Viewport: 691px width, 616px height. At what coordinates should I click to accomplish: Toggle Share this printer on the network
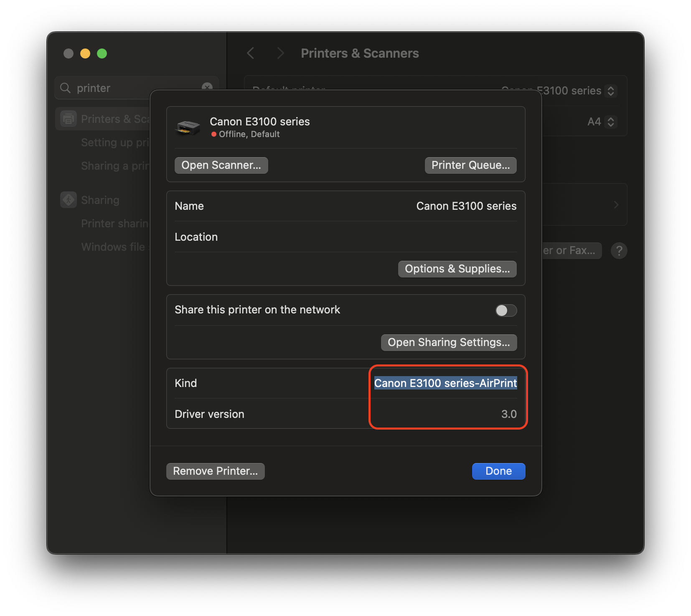[506, 311]
